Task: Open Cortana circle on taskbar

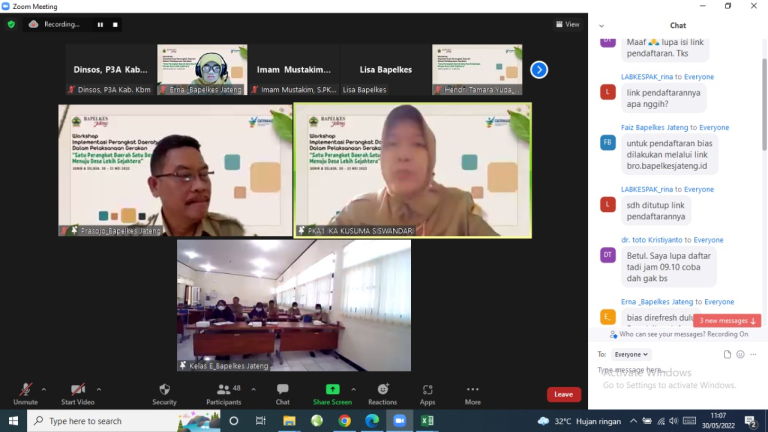Action: (234, 421)
